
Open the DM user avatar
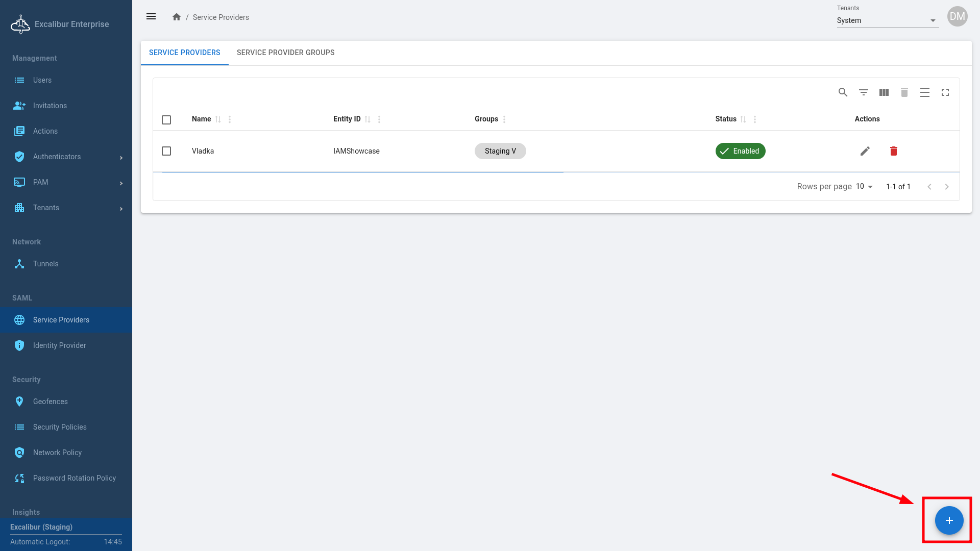click(957, 16)
